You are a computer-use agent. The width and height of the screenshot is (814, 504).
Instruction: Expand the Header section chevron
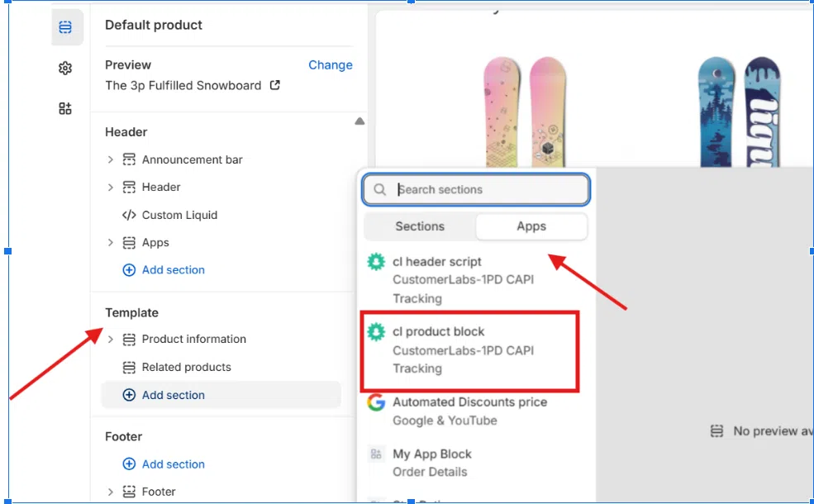[x=111, y=188]
